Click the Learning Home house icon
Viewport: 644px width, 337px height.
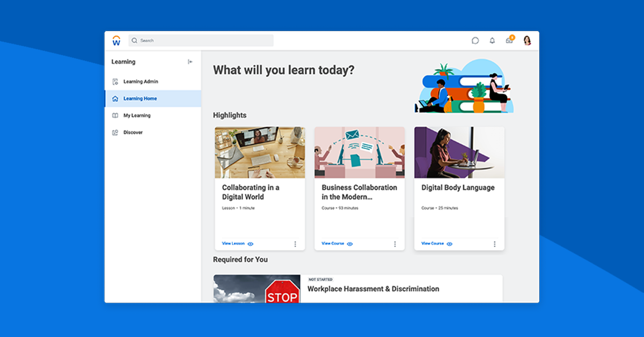(115, 98)
